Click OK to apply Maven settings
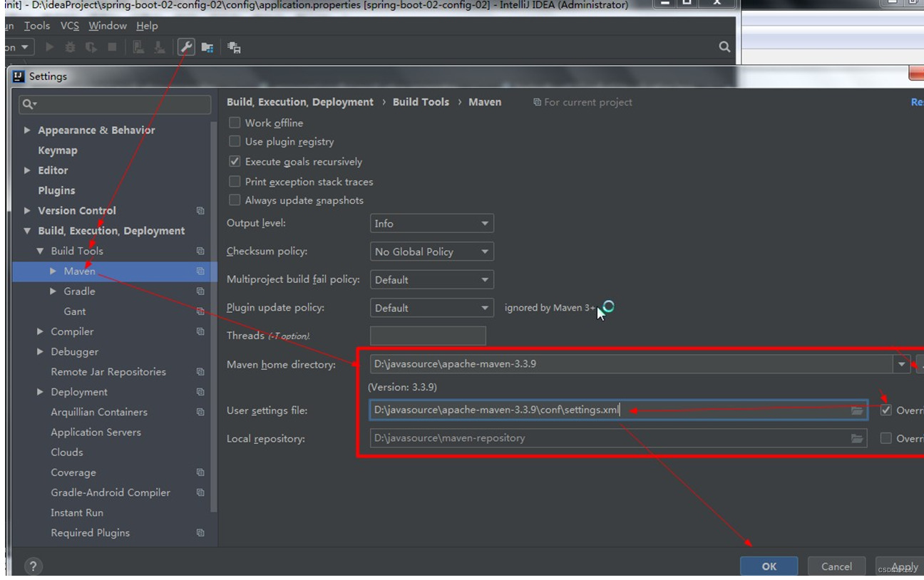The width and height of the screenshot is (924, 580). [x=769, y=566]
